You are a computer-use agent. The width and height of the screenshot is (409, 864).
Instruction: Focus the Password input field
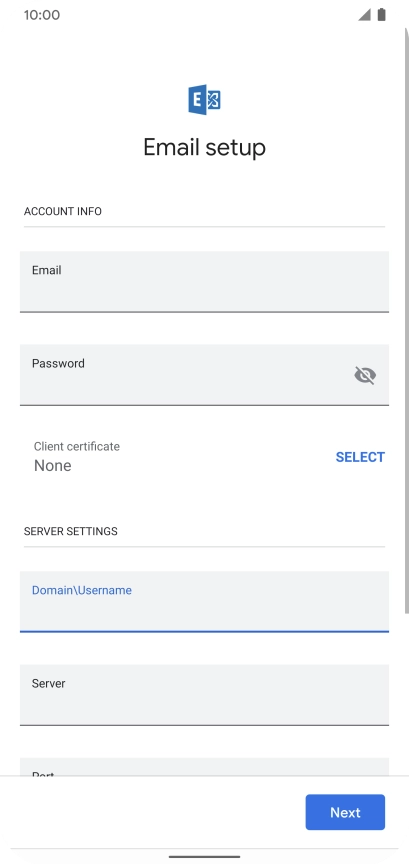point(204,375)
